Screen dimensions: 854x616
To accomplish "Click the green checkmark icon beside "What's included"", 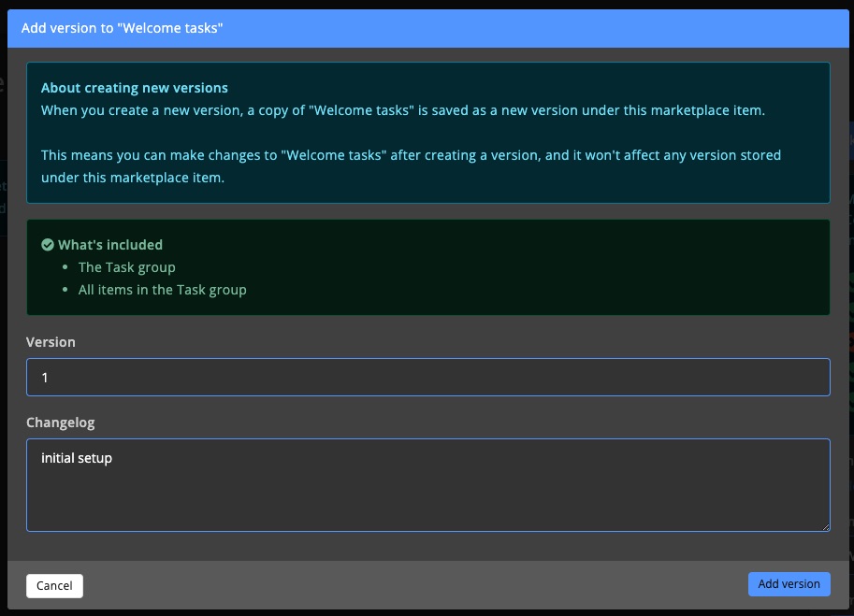I will pyautogui.click(x=45, y=244).
